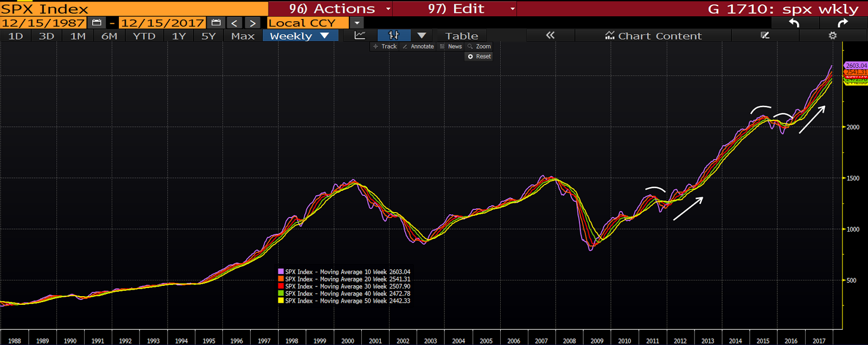868x345 pixels.
Task: Select the 1D range tab
Action: (x=16, y=36)
